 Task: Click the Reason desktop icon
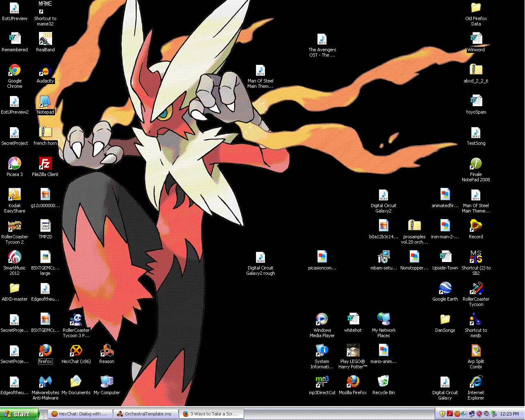coord(107,351)
